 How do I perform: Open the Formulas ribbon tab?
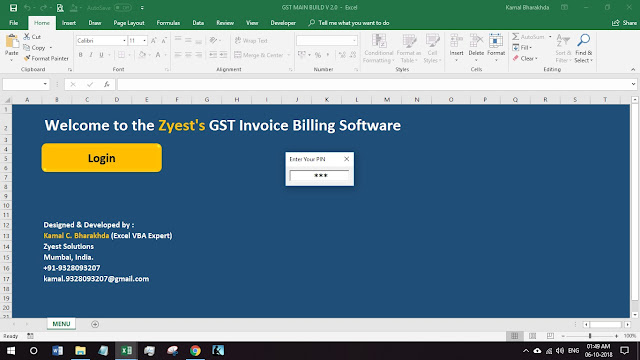tap(168, 23)
